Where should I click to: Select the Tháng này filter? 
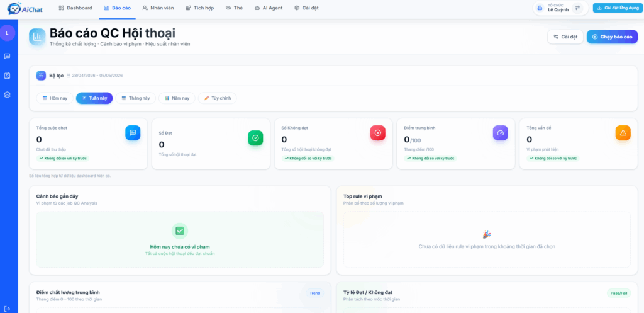pos(136,98)
